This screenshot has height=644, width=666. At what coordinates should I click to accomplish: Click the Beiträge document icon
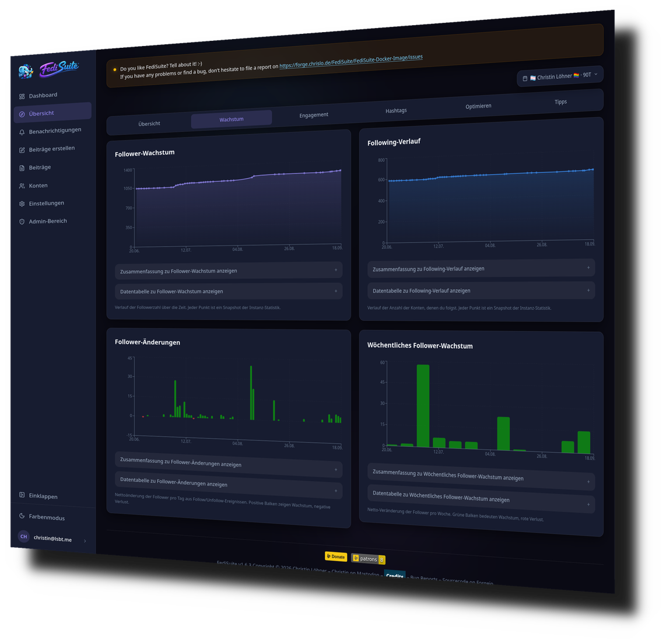(22, 168)
